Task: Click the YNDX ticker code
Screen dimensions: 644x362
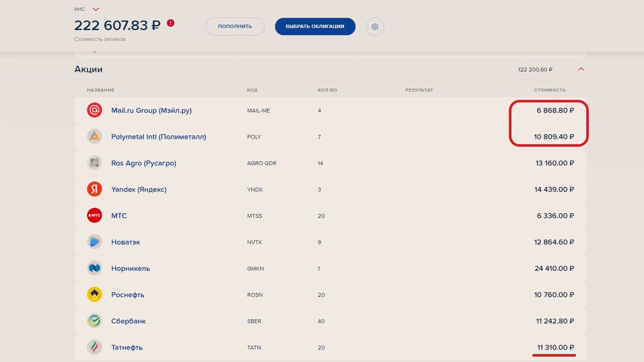Action: (x=255, y=189)
